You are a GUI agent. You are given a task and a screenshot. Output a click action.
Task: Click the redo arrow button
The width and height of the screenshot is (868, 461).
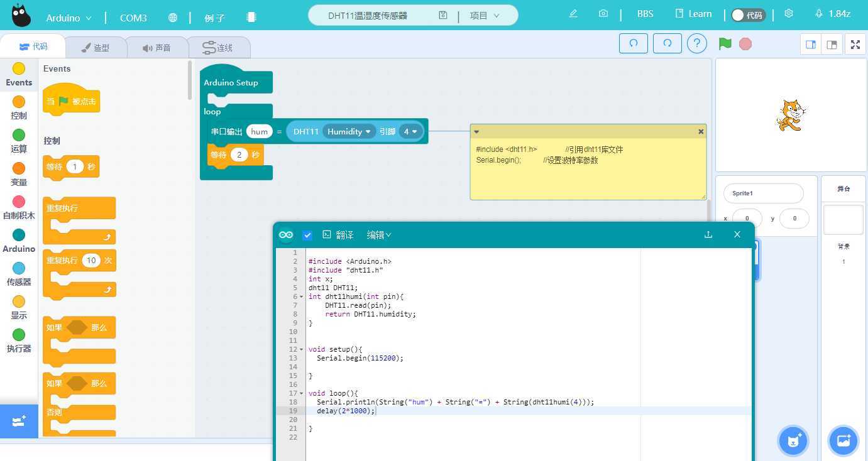667,43
